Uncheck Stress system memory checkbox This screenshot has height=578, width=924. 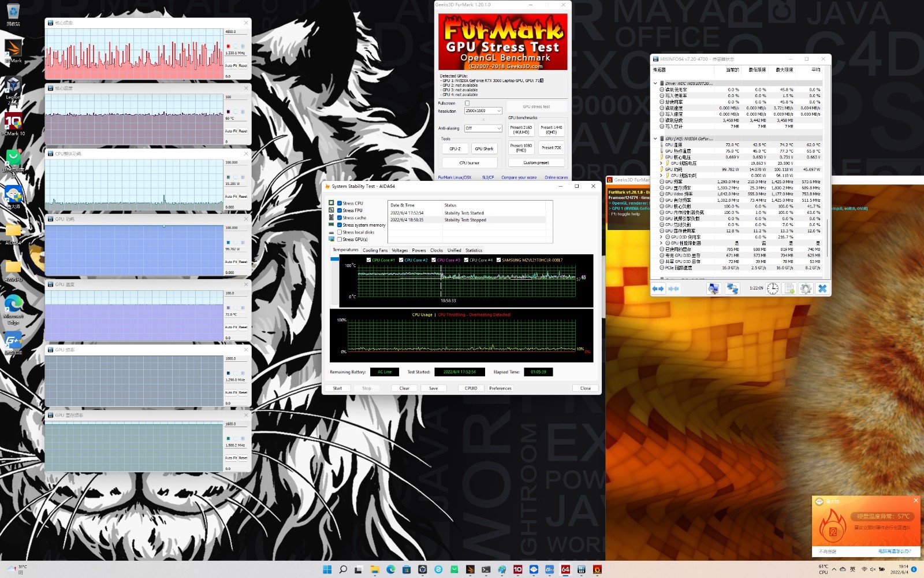click(x=340, y=225)
